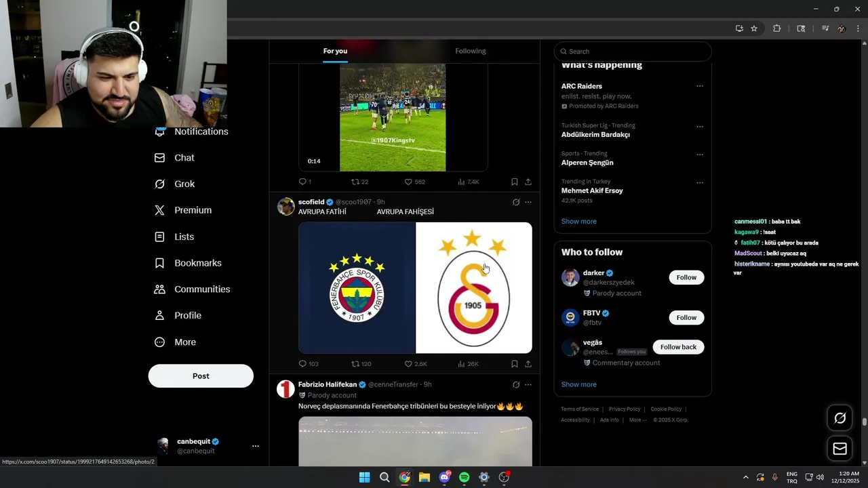Click the Search input field

click(x=633, y=52)
